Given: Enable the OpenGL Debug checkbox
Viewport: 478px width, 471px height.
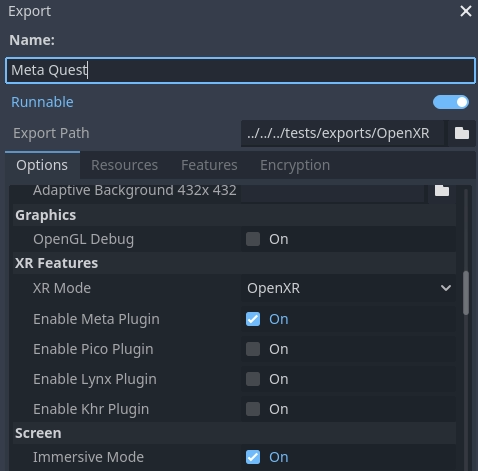Looking at the screenshot, I should click(x=253, y=239).
